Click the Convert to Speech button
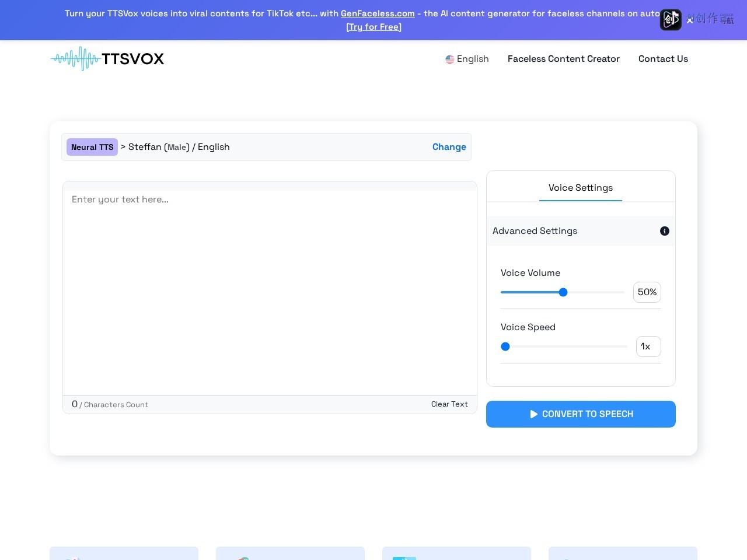Viewport: 747px width, 560px height. point(581,414)
